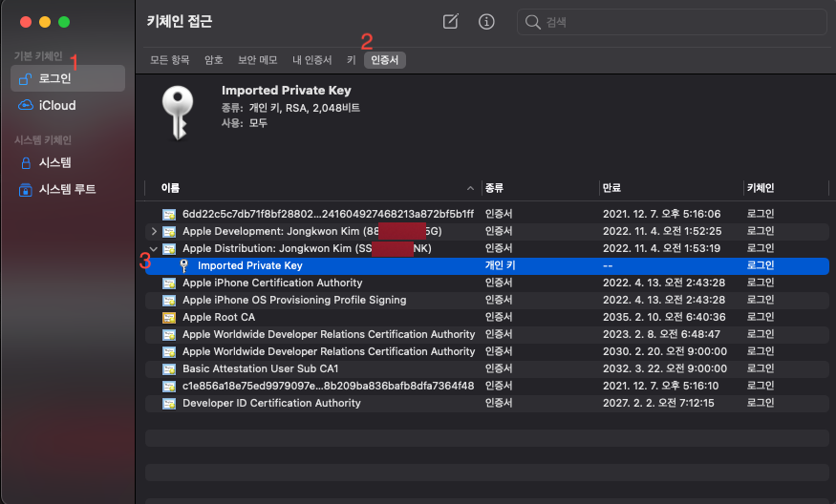Select the 시스템 루트 keychain

(68, 190)
